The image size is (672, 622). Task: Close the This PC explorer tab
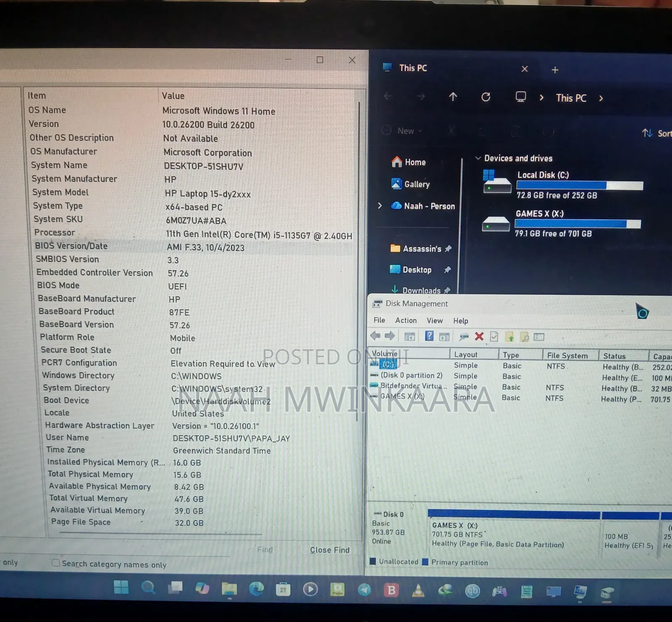525,69
